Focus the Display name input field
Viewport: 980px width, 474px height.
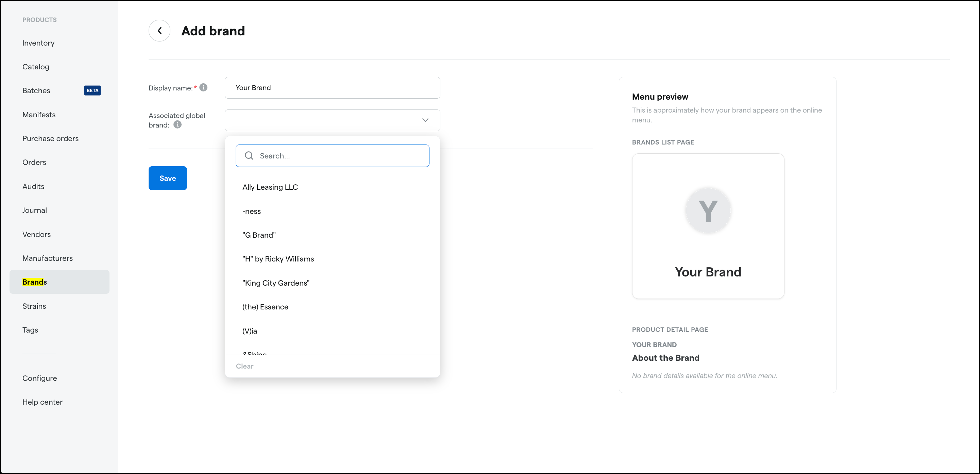(x=332, y=88)
